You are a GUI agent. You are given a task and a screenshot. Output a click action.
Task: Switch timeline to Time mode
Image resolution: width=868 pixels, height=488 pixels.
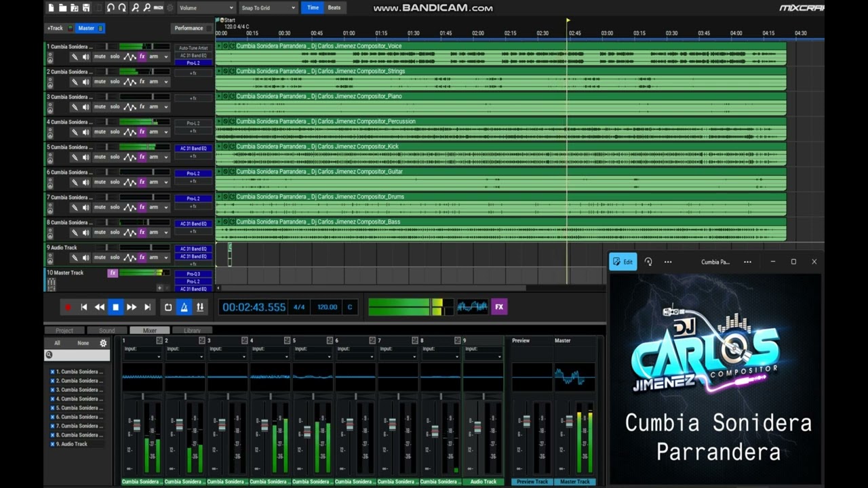point(313,8)
